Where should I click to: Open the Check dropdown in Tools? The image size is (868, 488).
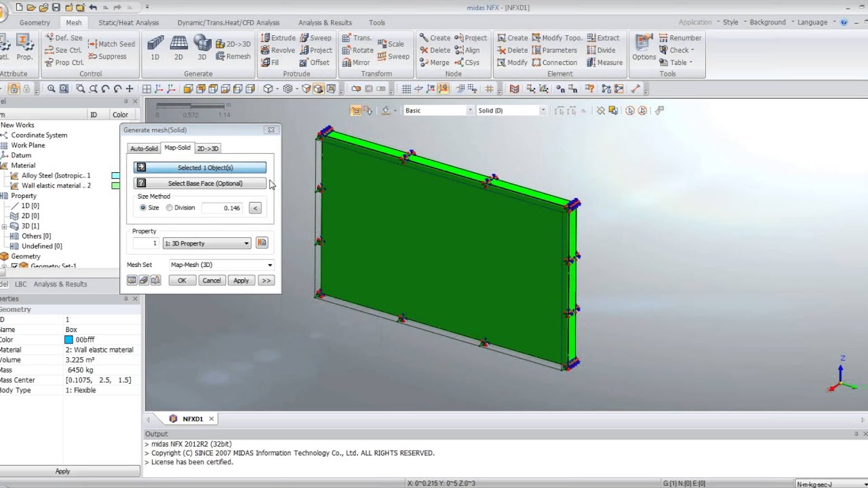tap(676, 50)
